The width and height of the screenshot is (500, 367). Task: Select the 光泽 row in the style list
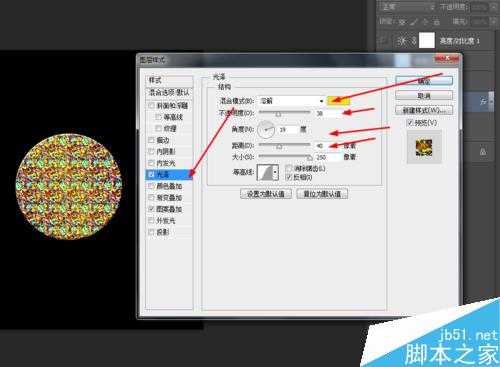point(169,174)
